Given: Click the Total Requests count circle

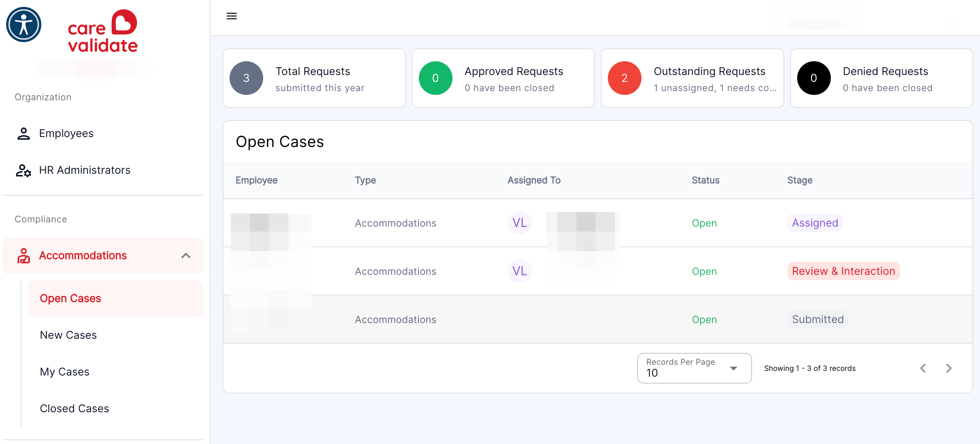Looking at the screenshot, I should (x=246, y=78).
